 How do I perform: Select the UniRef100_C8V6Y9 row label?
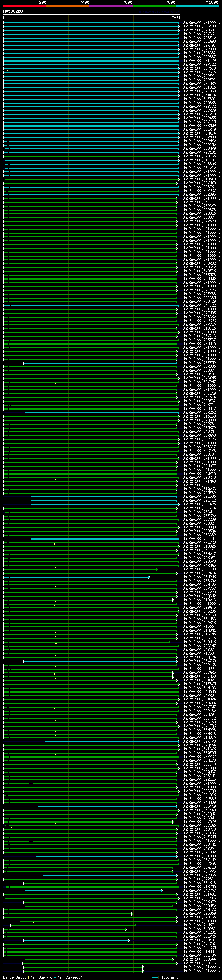click(x=199, y=822)
